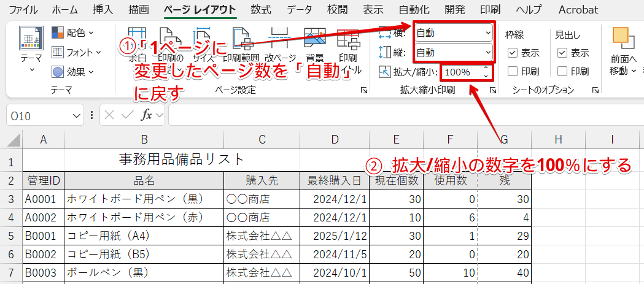644x284 pixels.
Task: Switch to the 自動化 tab
Action: click(x=414, y=9)
